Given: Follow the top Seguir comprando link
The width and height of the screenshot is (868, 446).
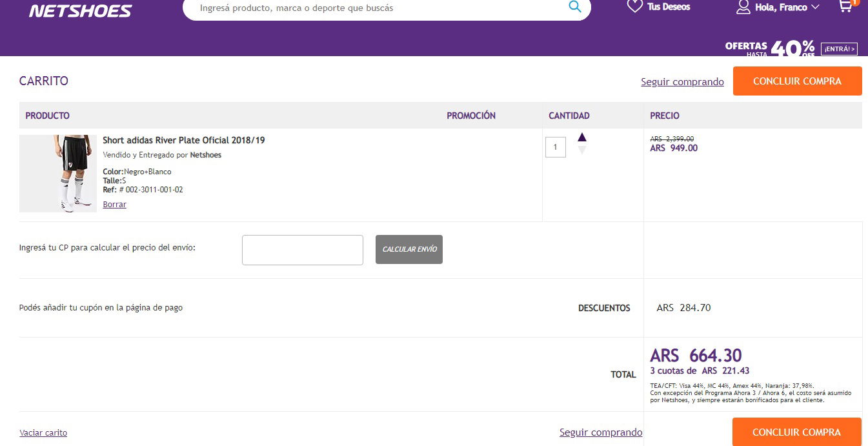Looking at the screenshot, I should point(683,82).
